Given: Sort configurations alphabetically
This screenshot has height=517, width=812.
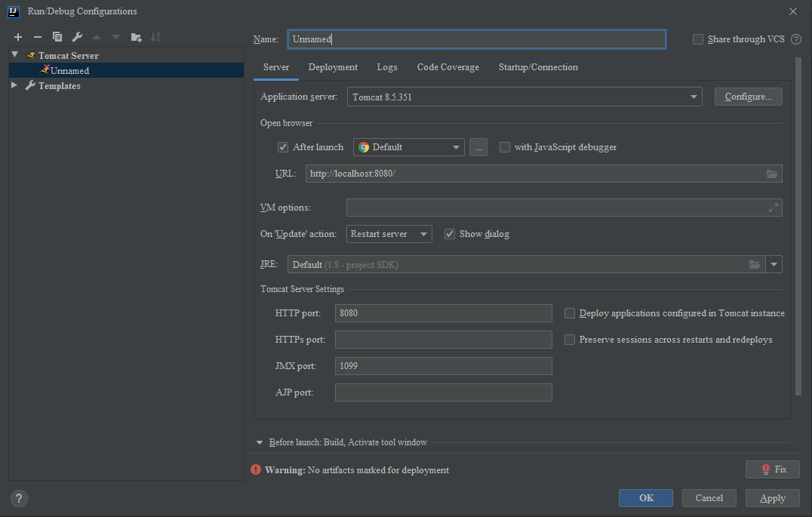Looking at the screenshot, I should point(155,37).
